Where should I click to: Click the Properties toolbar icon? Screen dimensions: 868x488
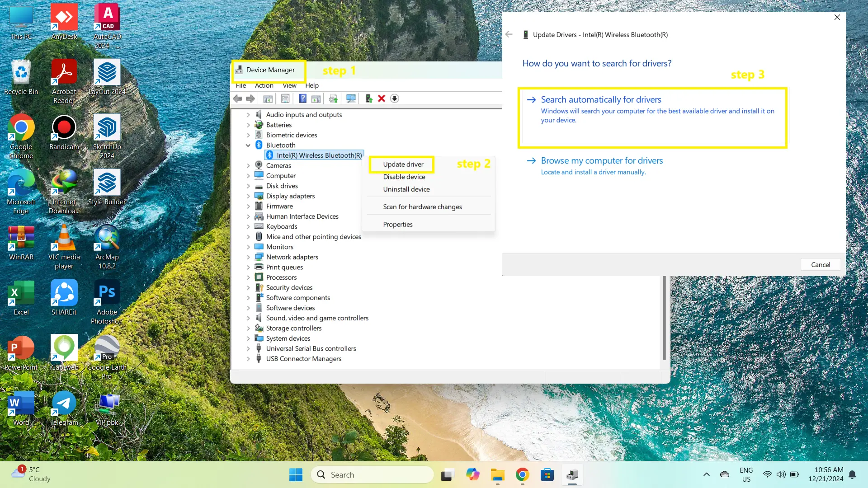click(x=285, y=99)
